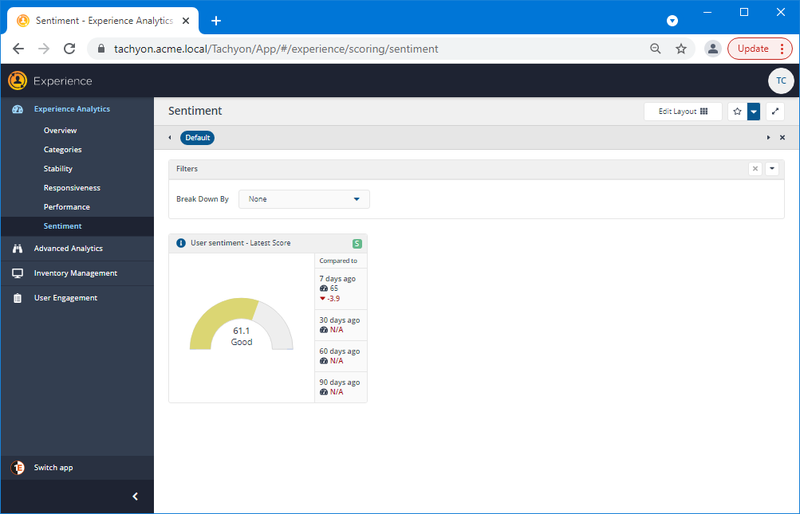Open the browser zoom magnifier icon
Screen dimensions: 800x514
click(x=656, y=48)
